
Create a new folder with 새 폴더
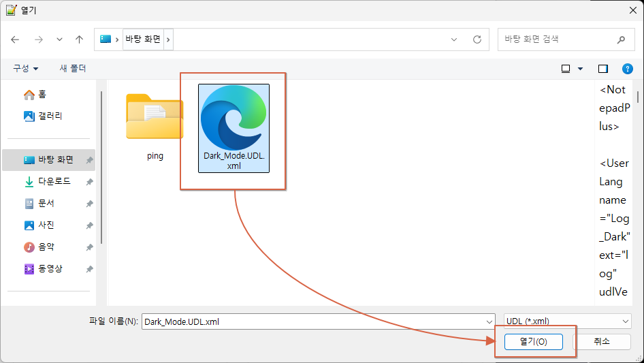point(73,68)
